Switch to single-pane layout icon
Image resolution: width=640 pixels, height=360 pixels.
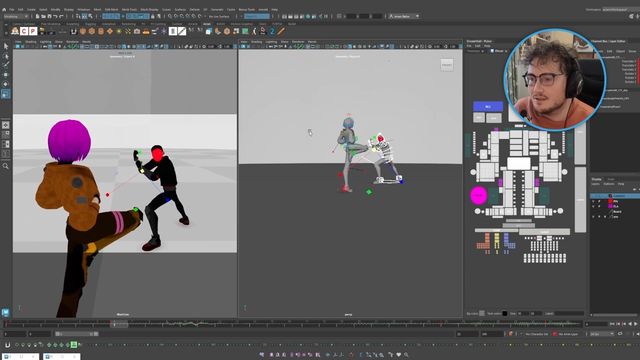(6, 125)
